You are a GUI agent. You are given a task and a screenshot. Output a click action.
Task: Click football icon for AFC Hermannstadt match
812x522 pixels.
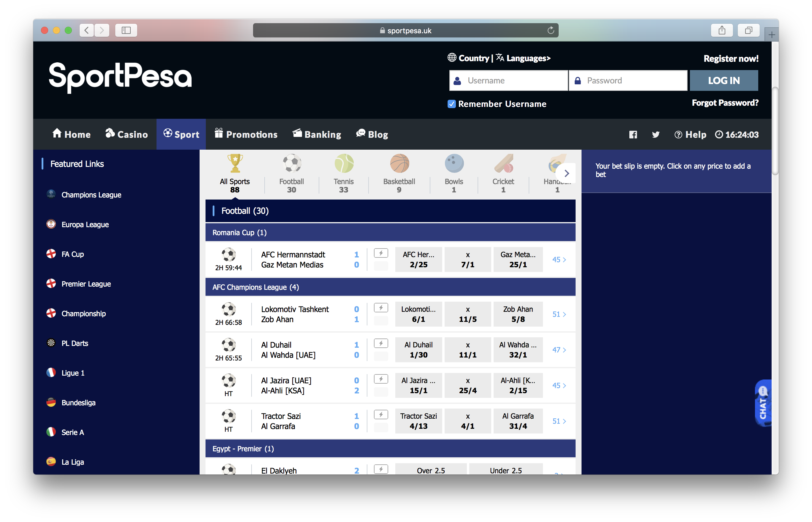[228, 254]
